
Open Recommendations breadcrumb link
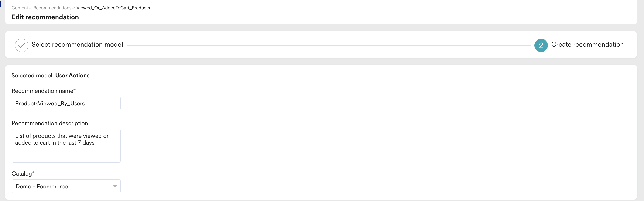[x=52, y=8]
